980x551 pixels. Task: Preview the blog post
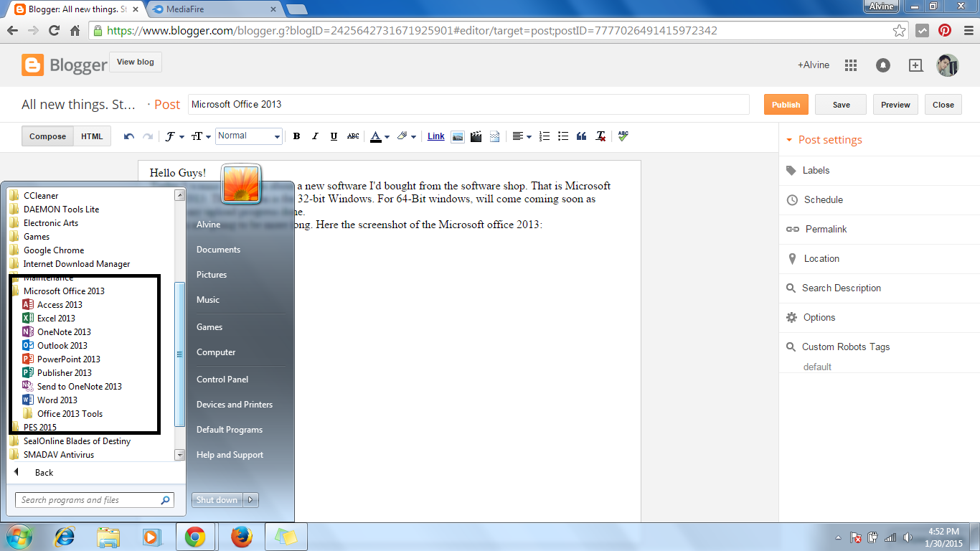click(x=895, y=105)
